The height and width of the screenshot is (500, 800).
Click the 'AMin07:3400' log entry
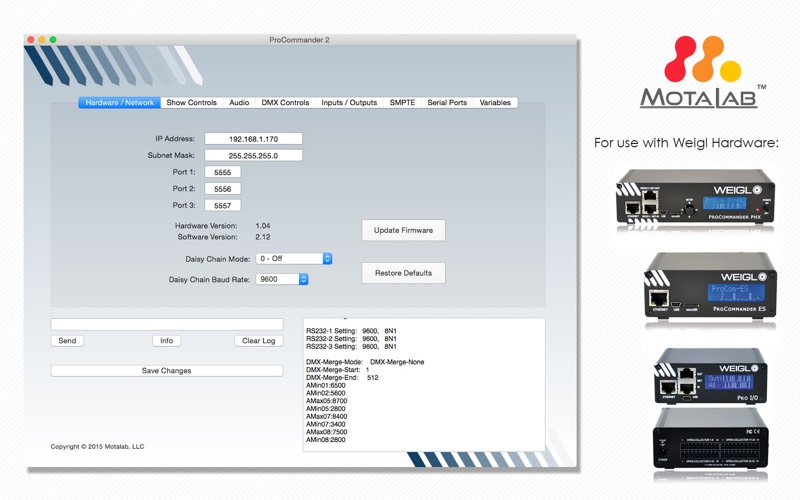[326, 424]
